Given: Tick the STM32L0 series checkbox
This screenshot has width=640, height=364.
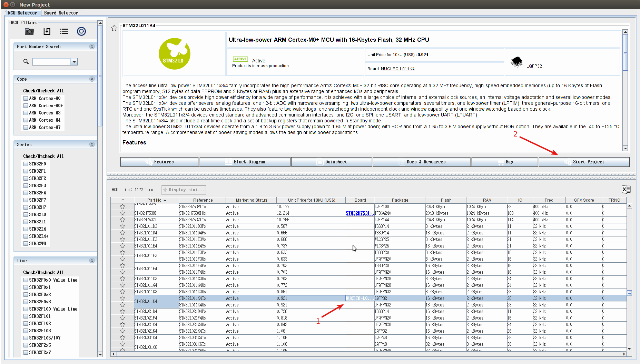Looking at the screenshot, I should (26, 214).
